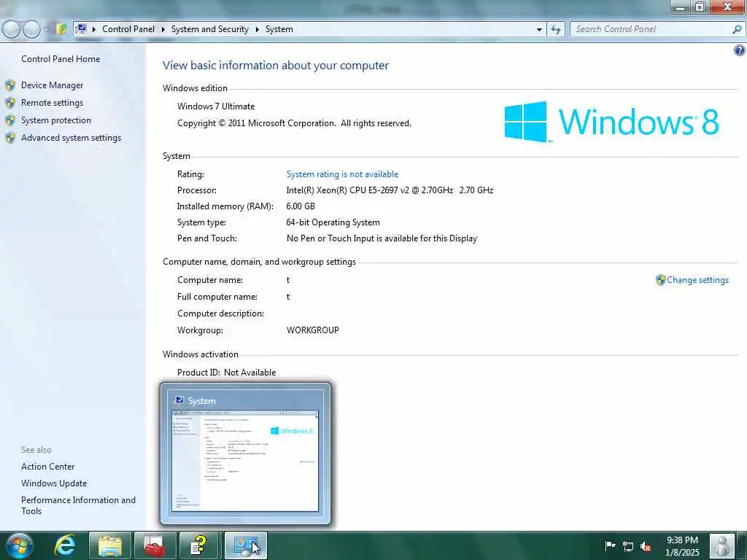Click the address bar computer icon

click(x=81, y=29)
